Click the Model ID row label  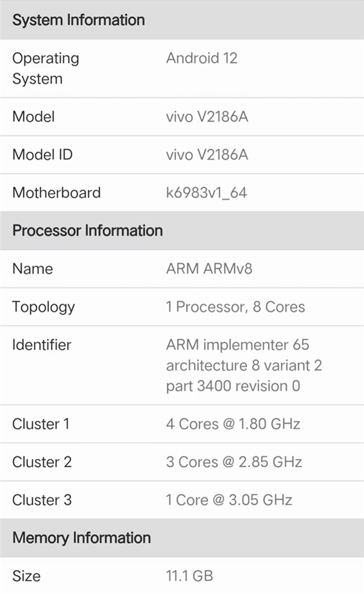pos(42,155)
